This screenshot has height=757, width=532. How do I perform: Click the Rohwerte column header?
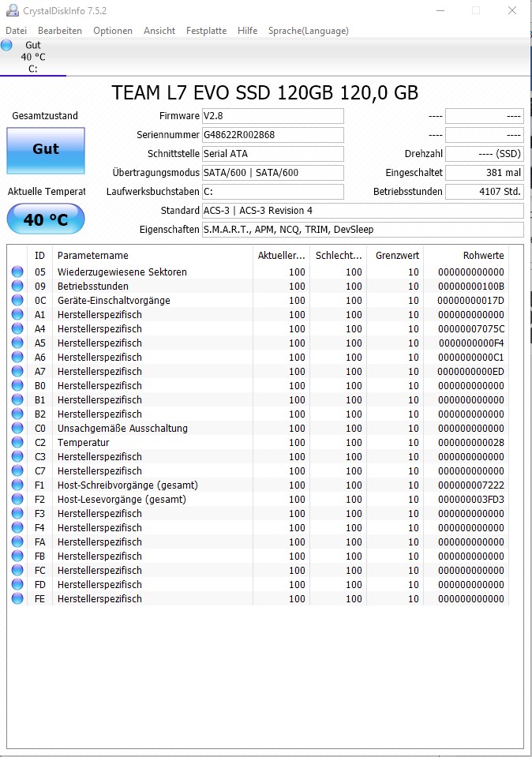tap(466, 256)
